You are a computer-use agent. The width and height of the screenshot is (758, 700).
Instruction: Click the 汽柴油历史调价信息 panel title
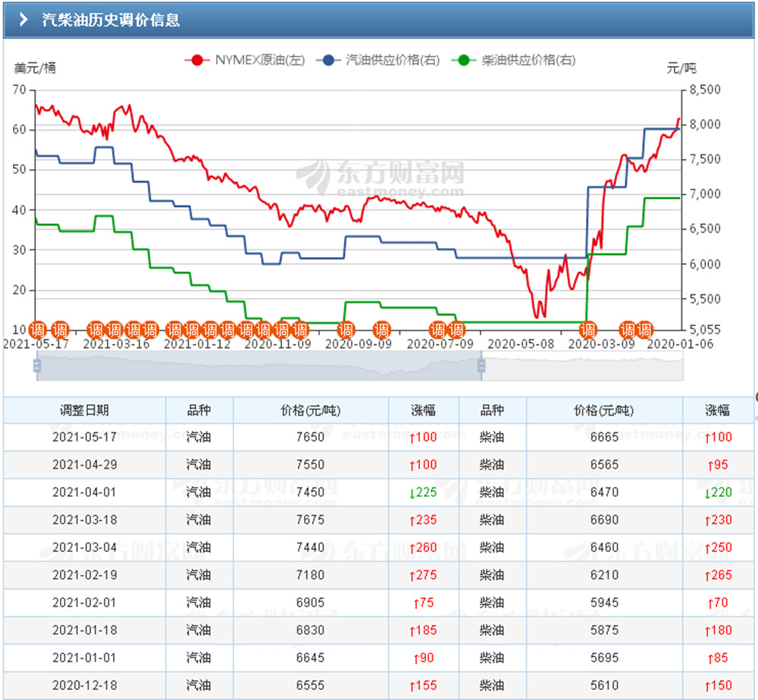click(x=111, y=20)
